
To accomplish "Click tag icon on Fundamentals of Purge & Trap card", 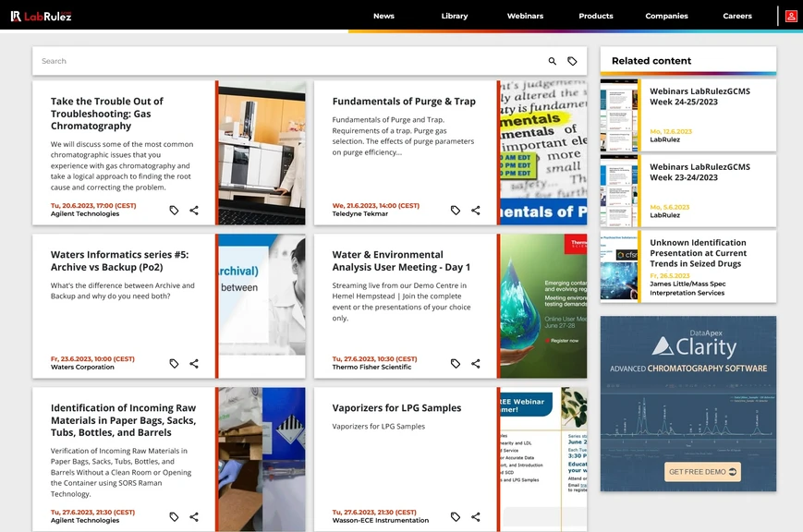I will click(x=456, y=210).
